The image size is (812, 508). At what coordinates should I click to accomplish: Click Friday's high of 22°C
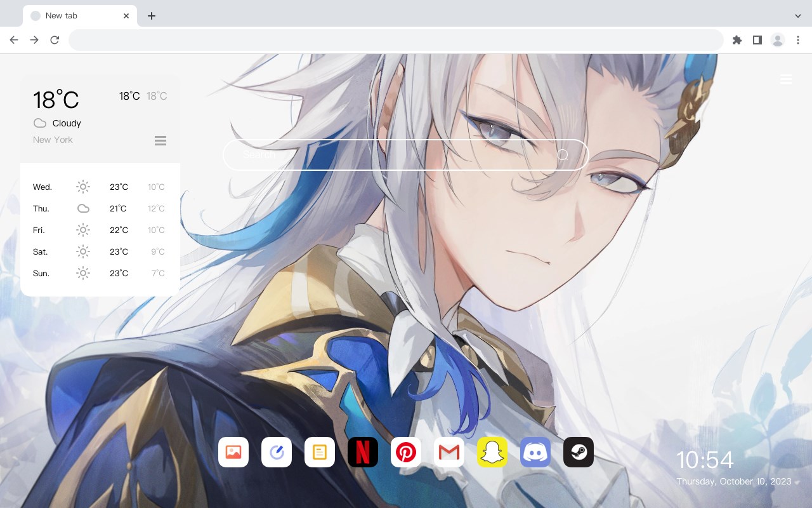(119, 230)
